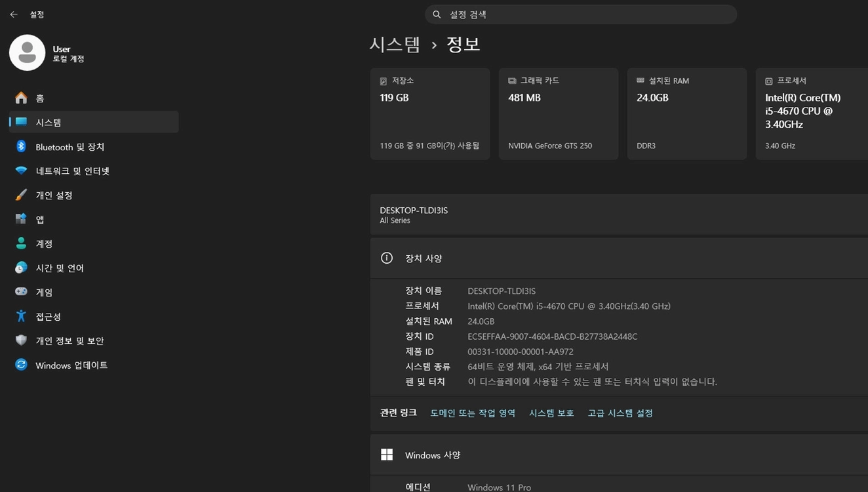Click the Windows Update sync icon
Screen dimensions: 868x492
click(22, 365)
